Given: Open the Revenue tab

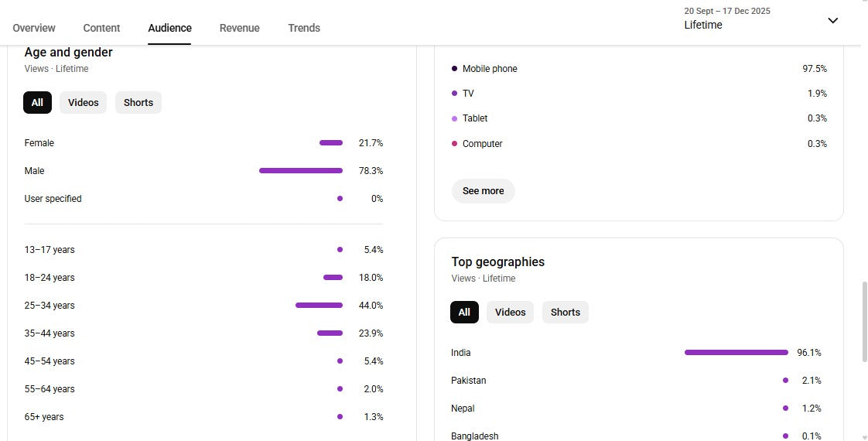Looking at the screenshot, I should tap(239, 28).
